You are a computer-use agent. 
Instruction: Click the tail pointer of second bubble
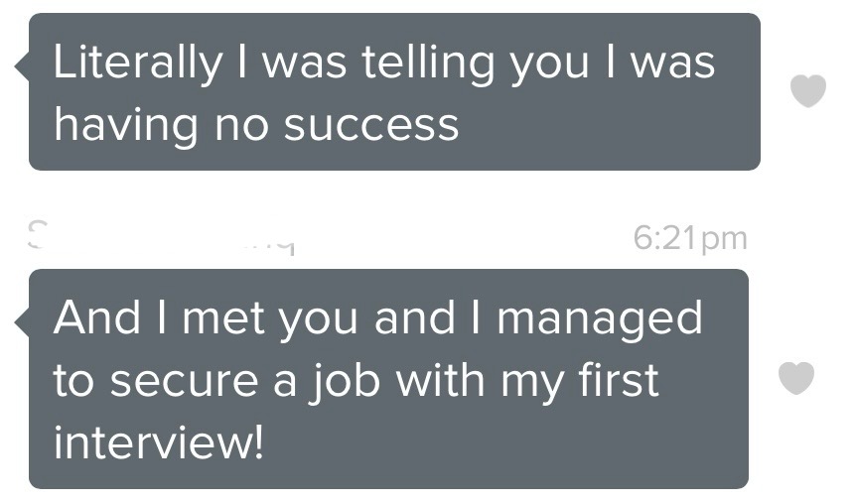click(x=22, y=322)
